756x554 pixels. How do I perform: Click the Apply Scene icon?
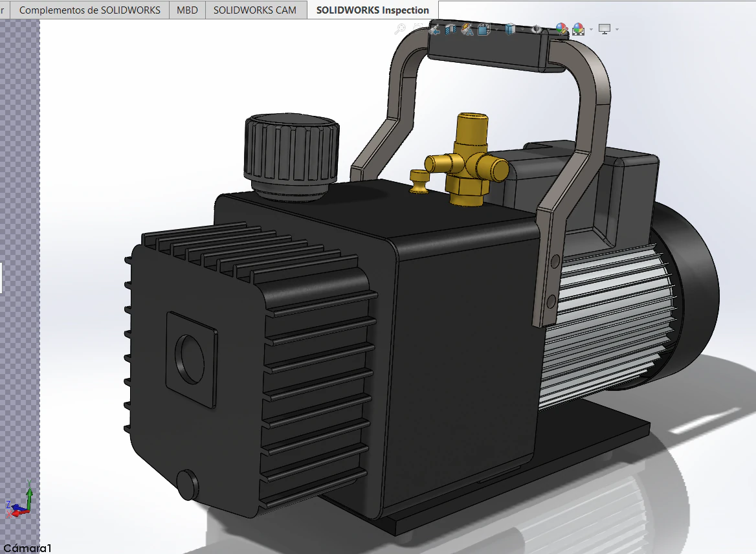(579, 30)
